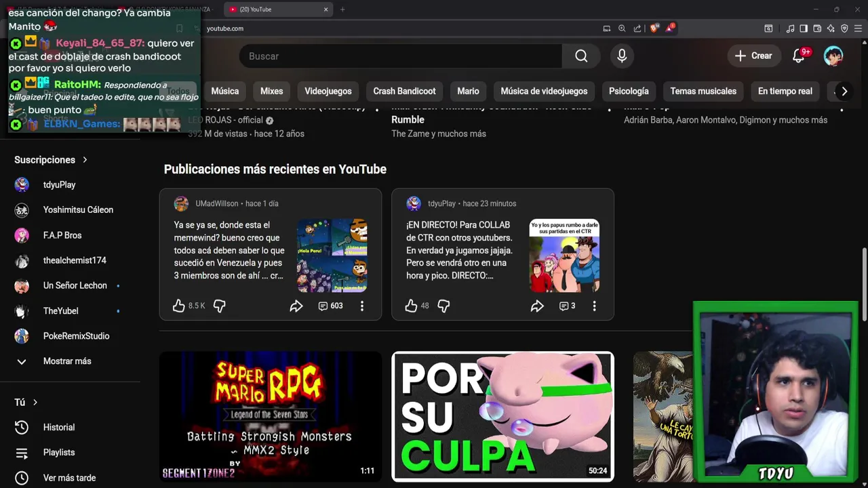Screen dimensions: 868x488
Task: Expand subscriptions with Mostrar más
Action: [x=67, y=361]
